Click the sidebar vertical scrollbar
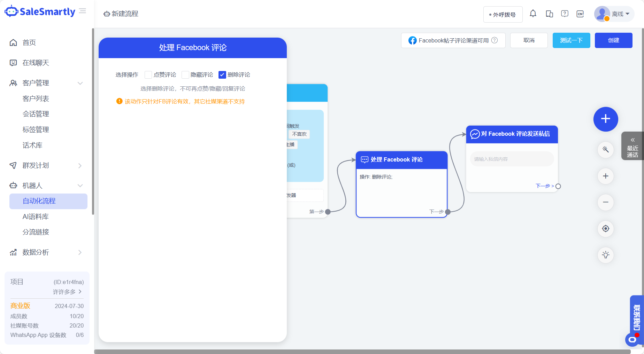The height and width of the screenshot is (354, 644). click(x=93, y=122)
